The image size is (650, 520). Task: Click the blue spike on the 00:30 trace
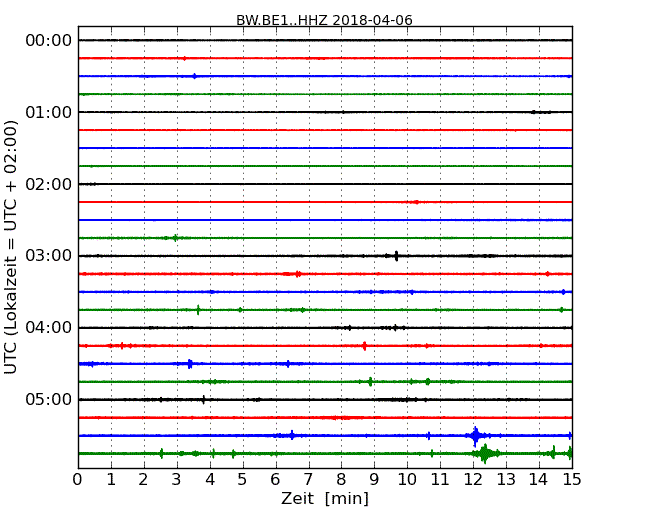[x=194, y=76]
